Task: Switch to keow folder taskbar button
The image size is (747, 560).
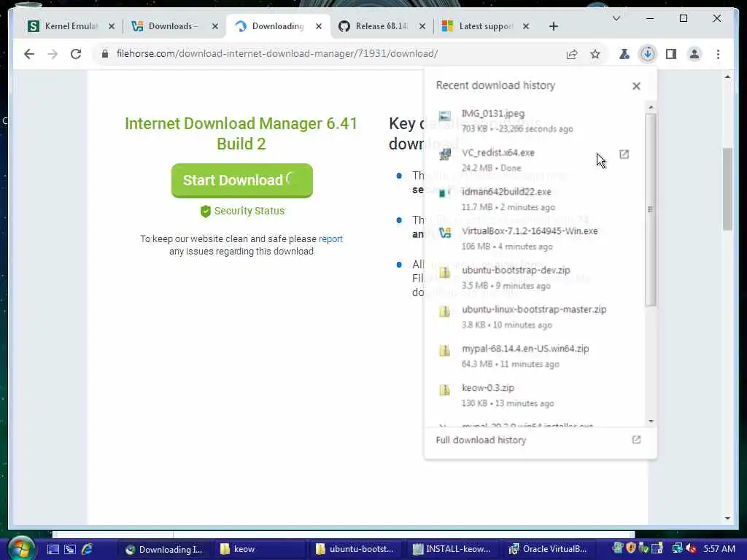Action: point(260,549)
